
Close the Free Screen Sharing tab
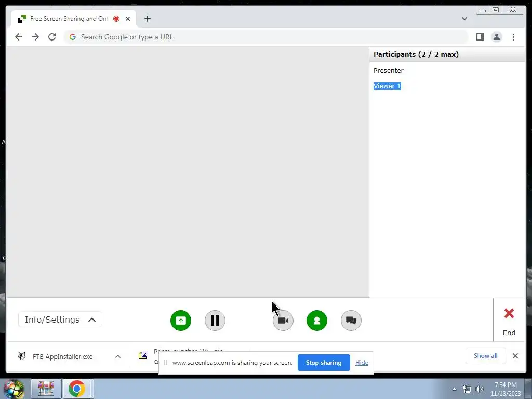click(x=128, y=19)
